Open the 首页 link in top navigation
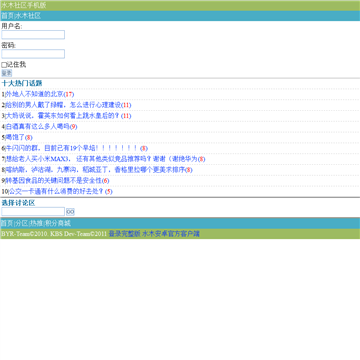The height and width of the screenshot is (360, 360). click(x=8, y=16)
